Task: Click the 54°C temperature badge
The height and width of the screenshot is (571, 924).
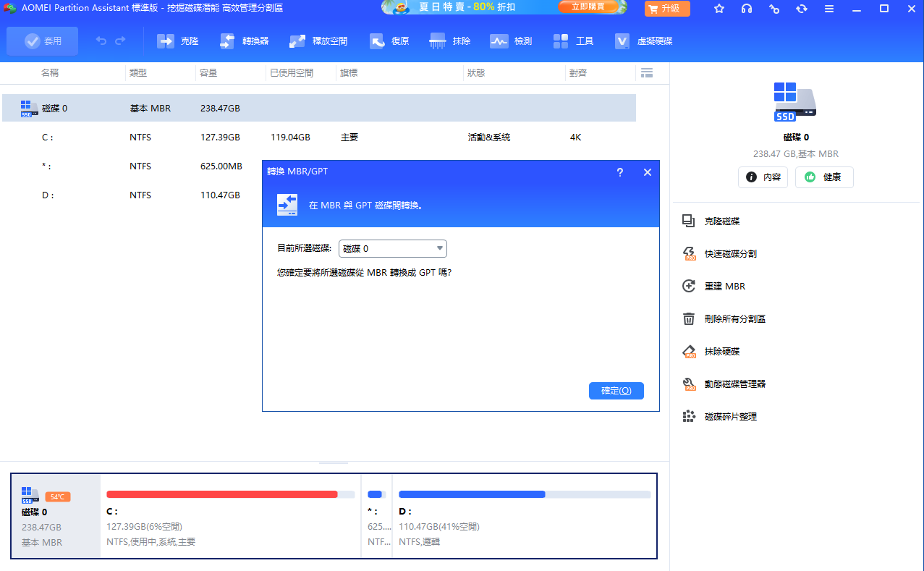Action: click(57, 497)
